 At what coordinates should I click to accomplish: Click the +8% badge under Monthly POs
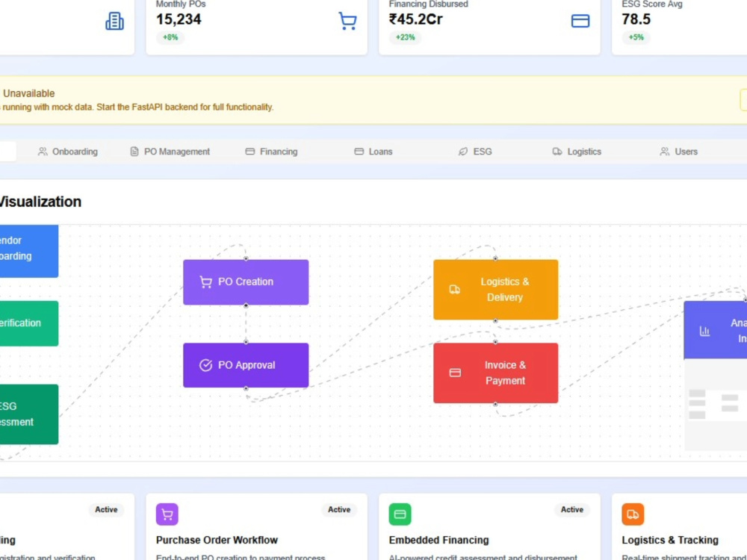[170, 37]
